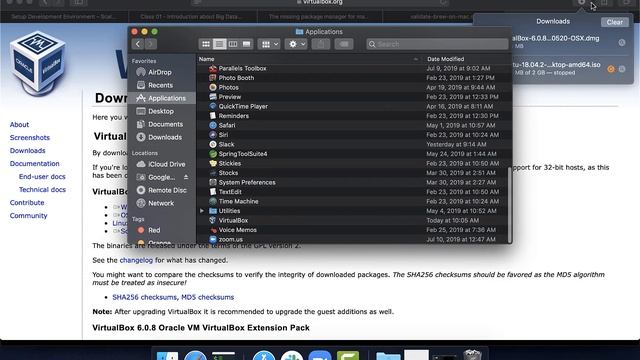Open the Downloads link in site menu
Image resolution: width=640 pixels, height=360 pixels.
[27, 151]
